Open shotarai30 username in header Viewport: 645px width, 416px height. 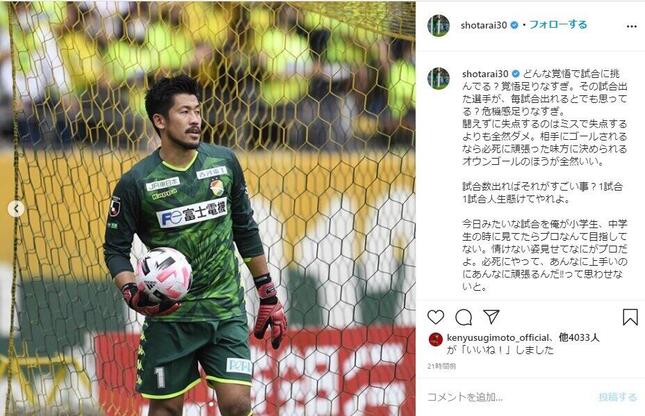pyautogui.click(x=484, y=25)
